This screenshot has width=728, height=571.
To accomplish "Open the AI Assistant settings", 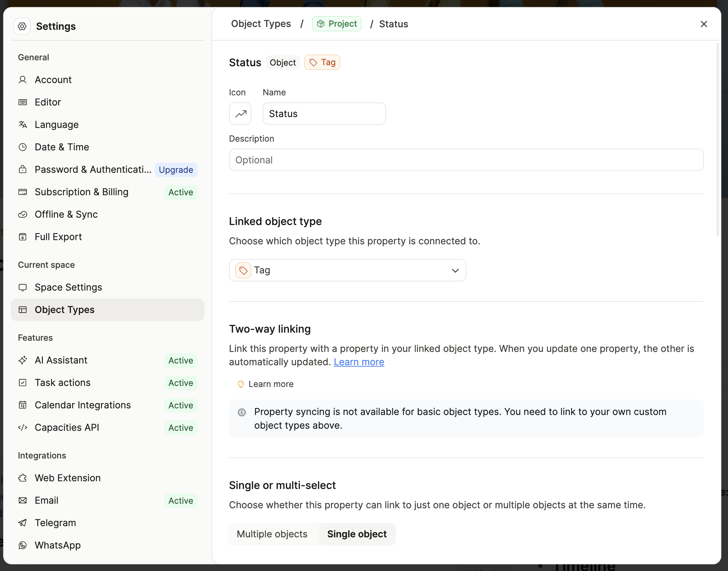I will coord(61,360).
